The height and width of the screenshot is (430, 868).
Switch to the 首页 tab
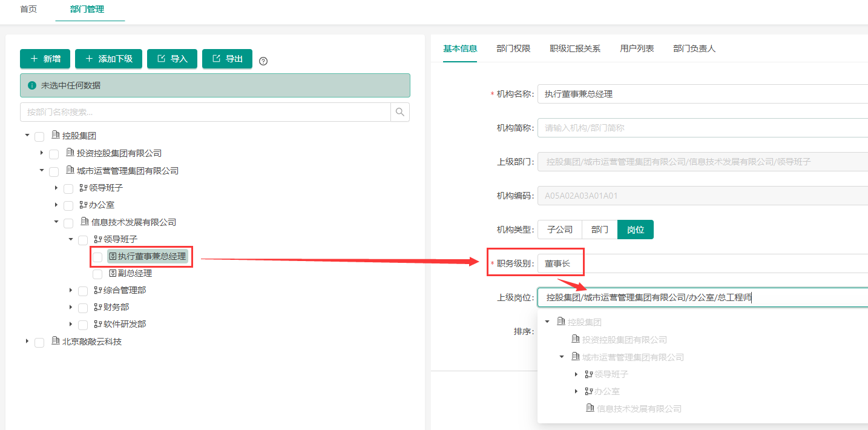pyautogui.click(x=28, y=10)
